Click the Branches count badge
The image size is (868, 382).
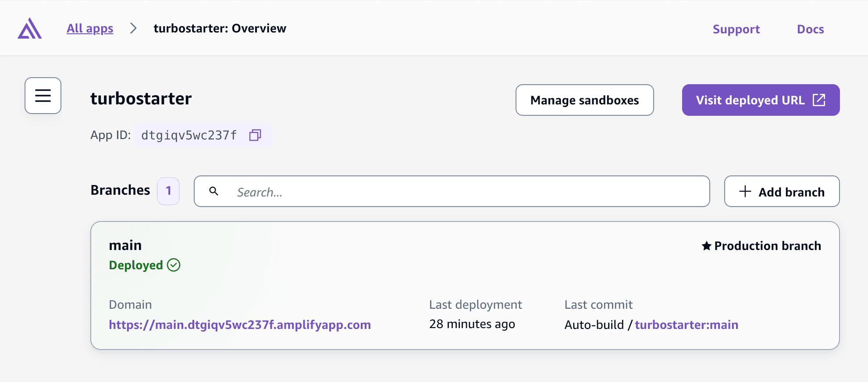[168, 191]
